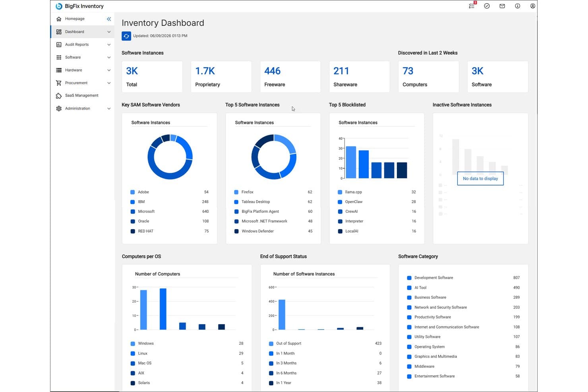Open the 3K Total software instances card
This screenshot has width=588, height=392.
pyautogui.click(x=152, y=77)
